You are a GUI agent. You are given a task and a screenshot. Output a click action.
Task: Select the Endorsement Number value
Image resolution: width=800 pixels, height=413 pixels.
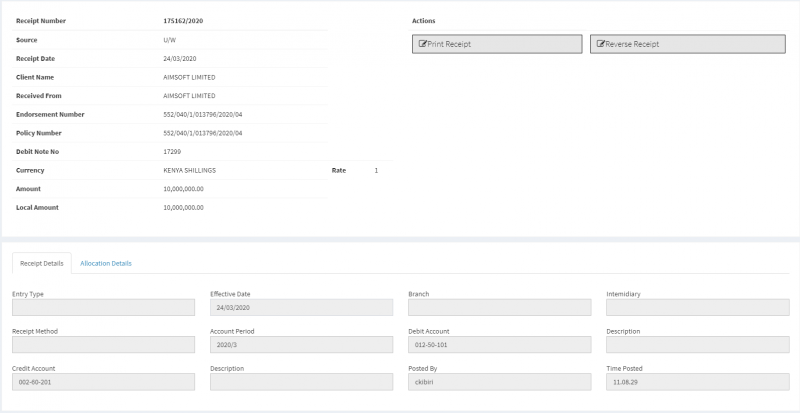[203, 114]
